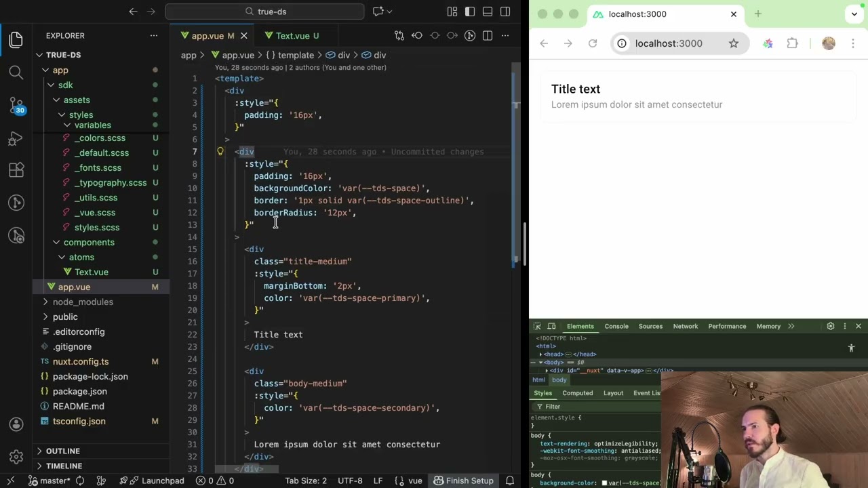Open Copilot chat dropdown arrow
The image size is (868, 488).
(390, 12)
